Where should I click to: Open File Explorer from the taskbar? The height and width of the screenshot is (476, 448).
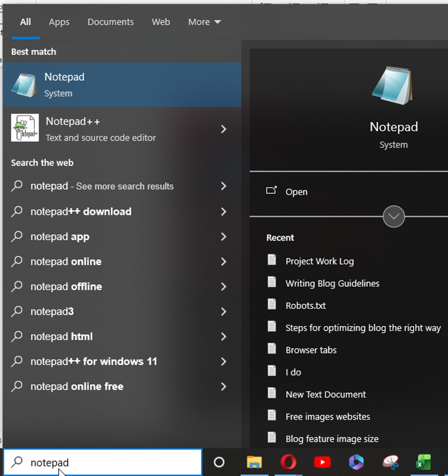254,462
